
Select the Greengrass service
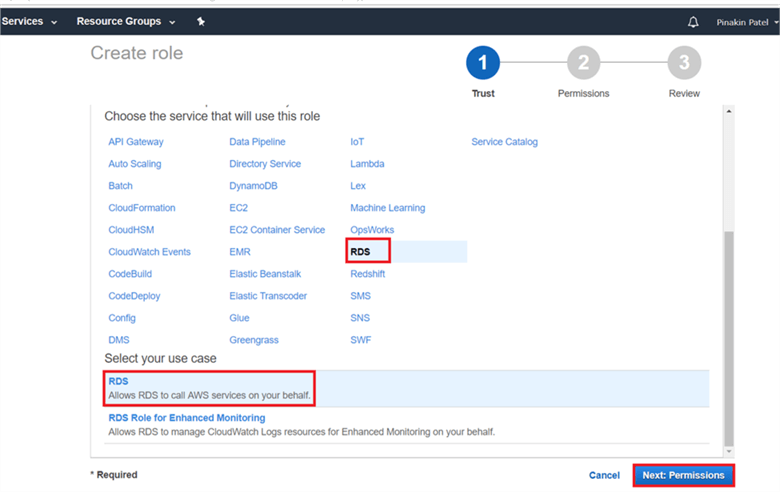pos(254,340)
